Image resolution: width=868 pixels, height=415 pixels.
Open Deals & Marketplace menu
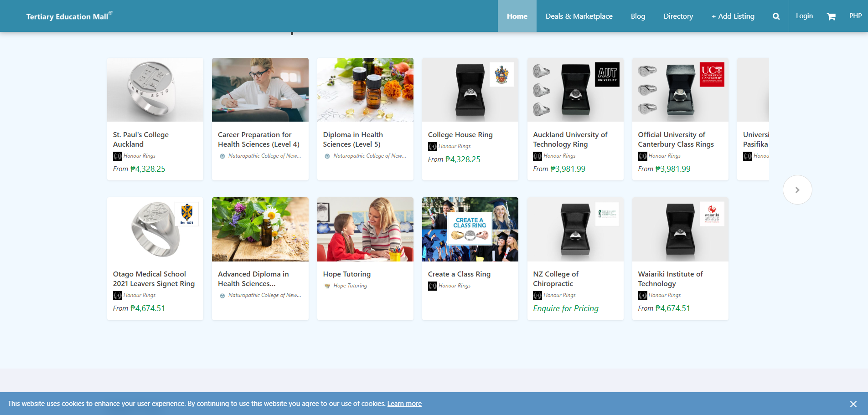click(x=579, y=16)
